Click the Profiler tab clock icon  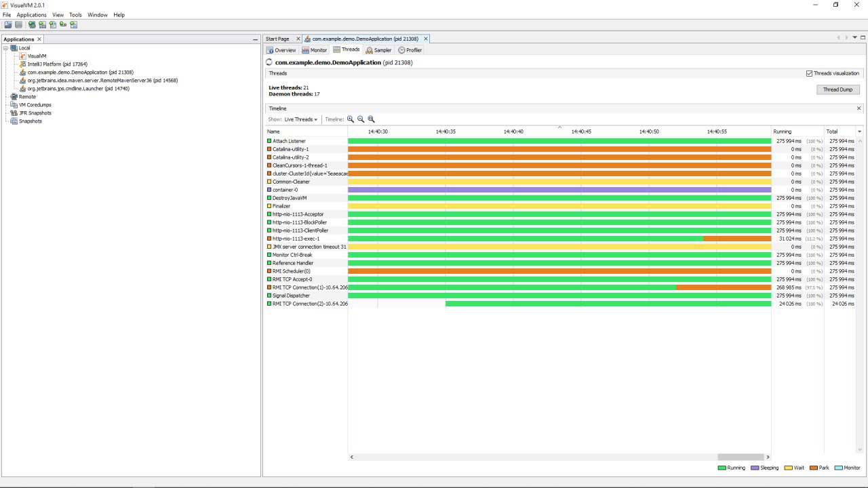[x=401, y=50]
